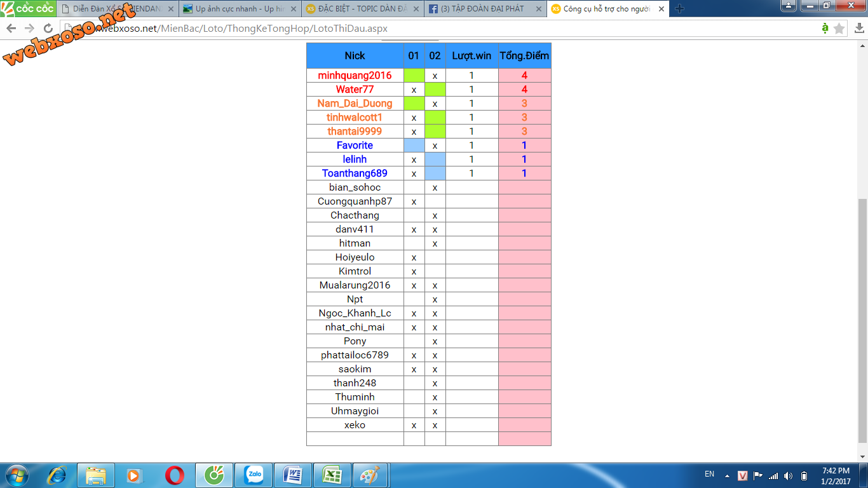Open the downloads arrow icon
Image resolution: width=868 pixels, height=488 pixels.
[858, 29]
